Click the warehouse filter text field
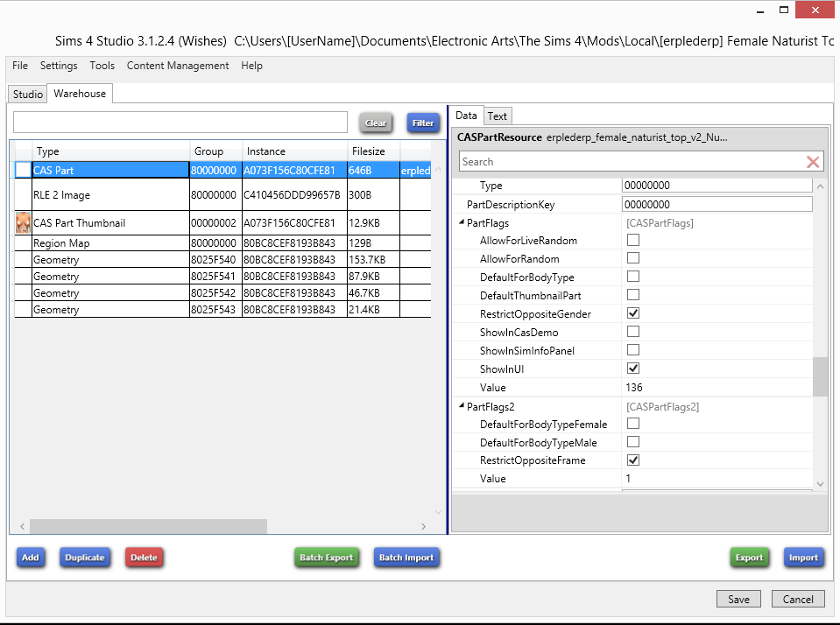 [x=180, y=122]
